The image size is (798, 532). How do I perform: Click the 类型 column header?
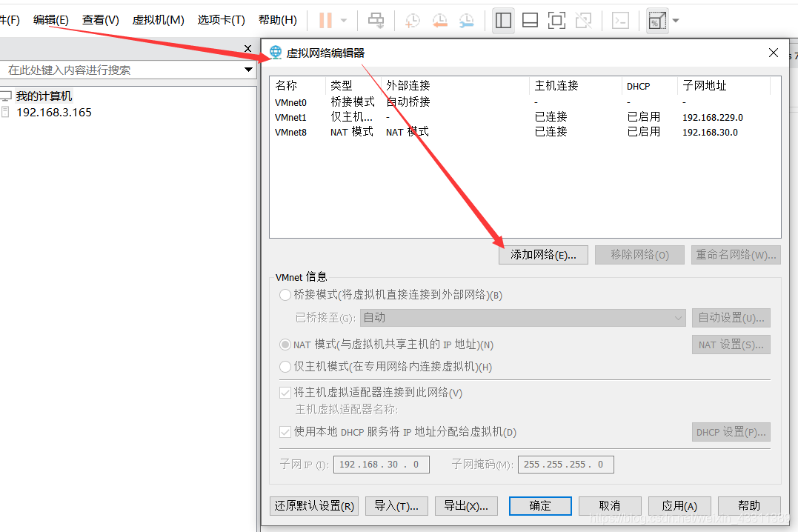(x=353, y=85)
